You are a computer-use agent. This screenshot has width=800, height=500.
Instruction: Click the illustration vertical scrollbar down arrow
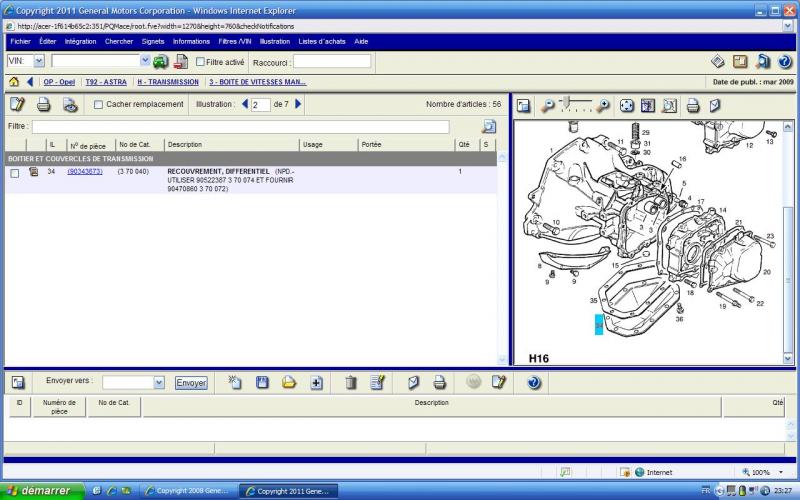click(x=788, y=358)
